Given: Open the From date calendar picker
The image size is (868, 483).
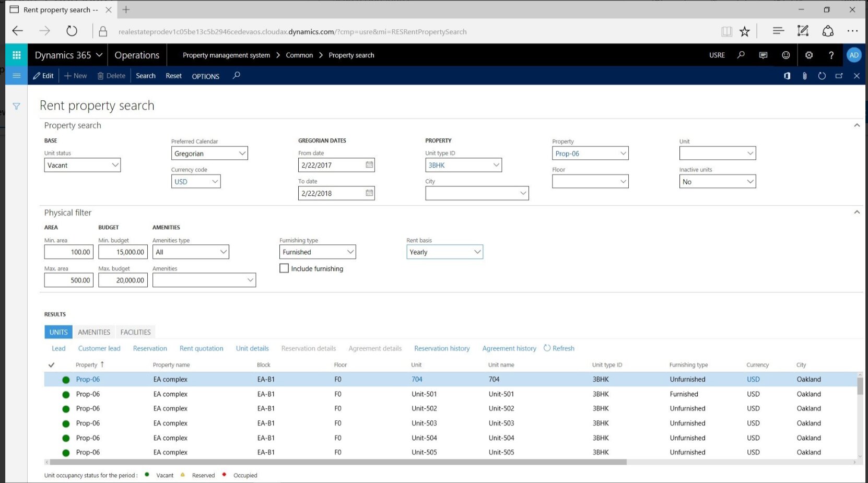Looking at the screenshot, I should 369,165.
